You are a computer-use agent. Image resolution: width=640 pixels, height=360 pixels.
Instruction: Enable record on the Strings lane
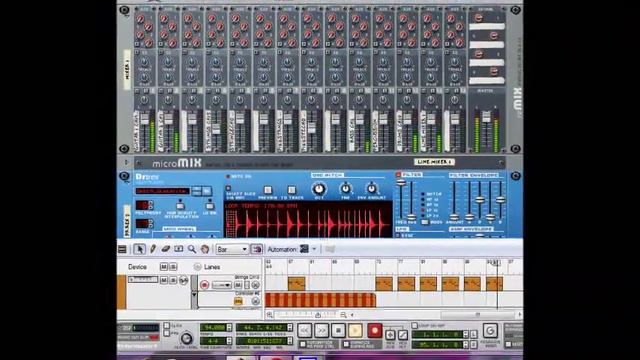point(204,285)
